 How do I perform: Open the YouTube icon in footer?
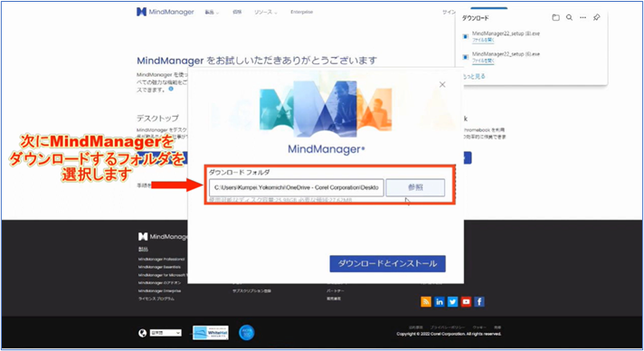click(466, 301)
